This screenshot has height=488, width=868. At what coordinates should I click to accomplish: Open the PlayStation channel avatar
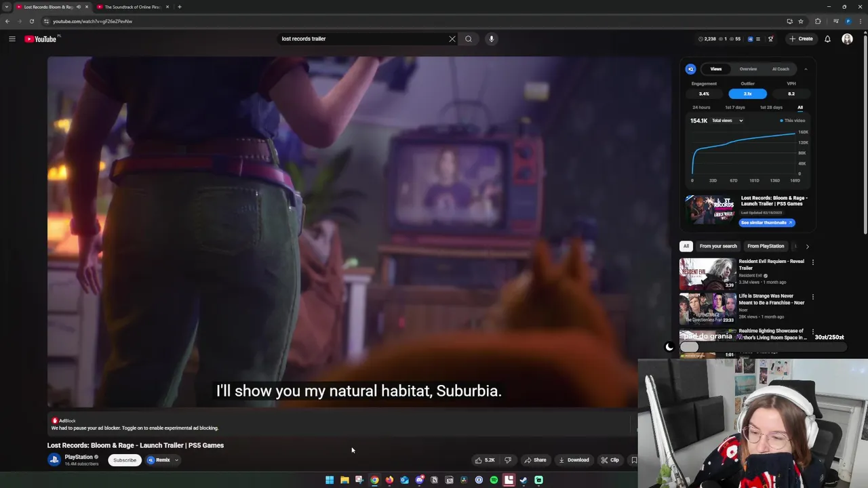pyautogui.click(x=54, y=460)
